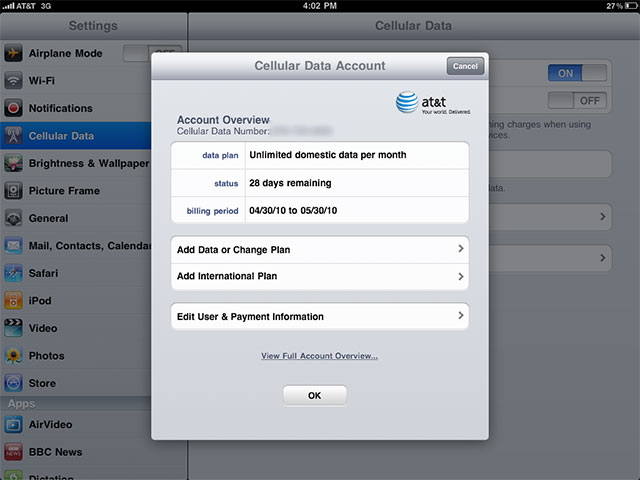
Task: Tap the Notifications icon in sidebar
Action: pos(14,108)
